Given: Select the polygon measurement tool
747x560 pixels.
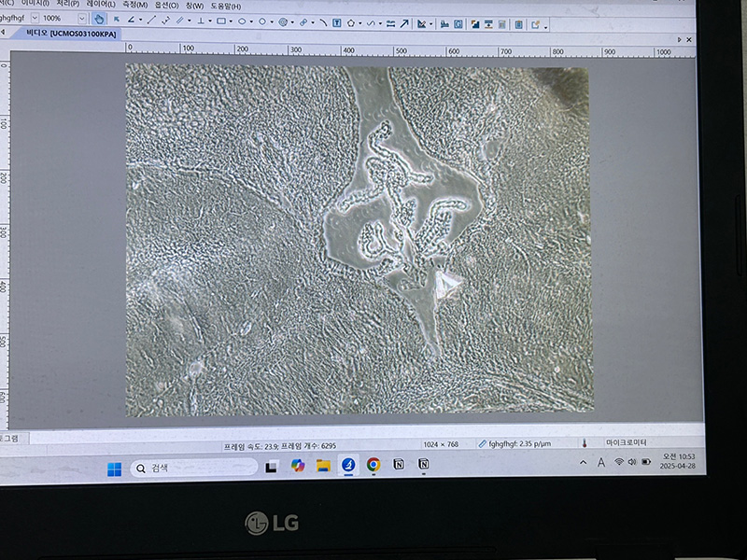Looking at the screenshot, I should [x=351, y=21].
